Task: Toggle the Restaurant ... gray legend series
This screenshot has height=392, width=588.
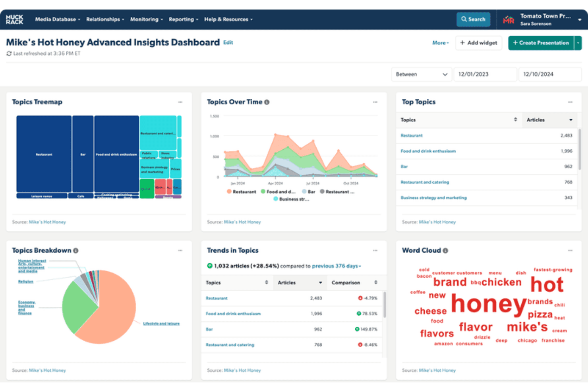Action: click(337, 192)
